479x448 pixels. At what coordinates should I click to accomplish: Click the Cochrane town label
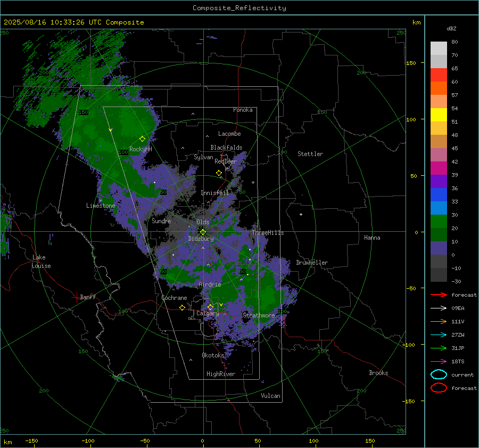(174, 298)
